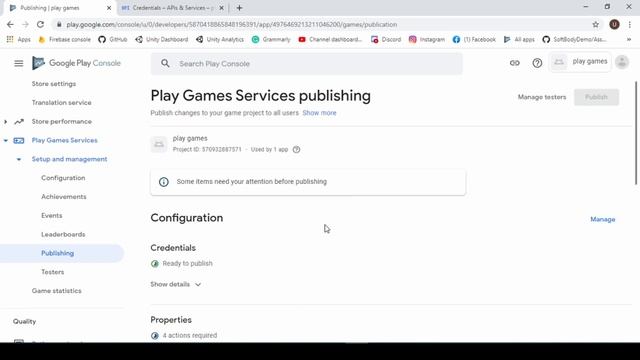Viewport: 640px width, 360px height.
Task: Open Game statistics in sidebar
Action: click(x=57, y=291)
